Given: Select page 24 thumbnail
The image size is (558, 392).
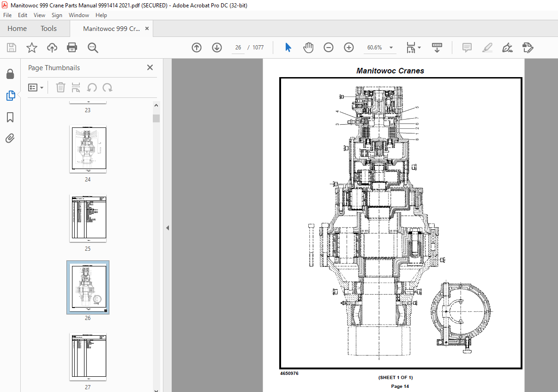Looking at the screenshot, I should 88,149.
